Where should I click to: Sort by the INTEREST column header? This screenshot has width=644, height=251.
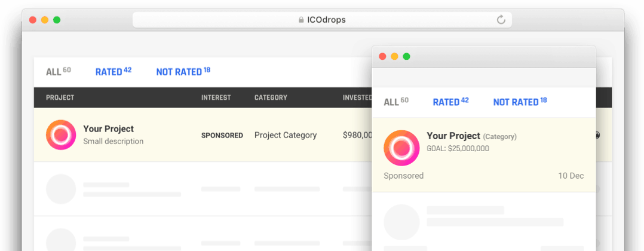[216, 97]
